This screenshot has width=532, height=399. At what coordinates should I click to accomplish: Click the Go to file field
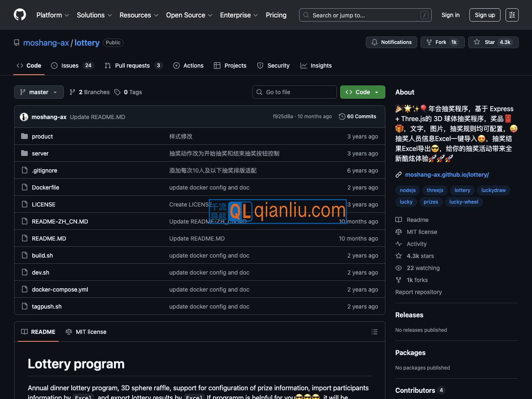click(294, 92)
